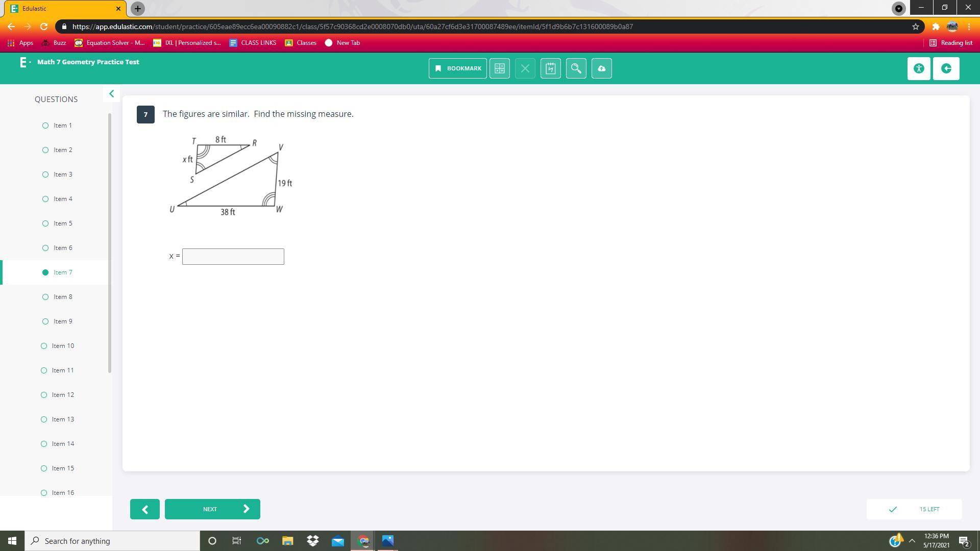Open the CLASS LINKS bookmark
The image size is (980, 551).
coord(253,43)
